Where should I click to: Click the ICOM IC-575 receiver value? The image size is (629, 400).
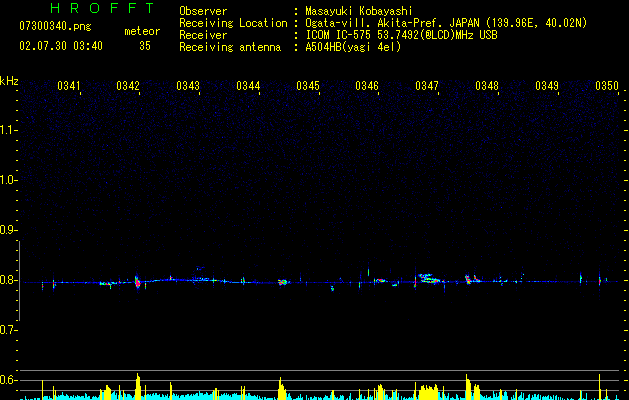tap(401, 35)
